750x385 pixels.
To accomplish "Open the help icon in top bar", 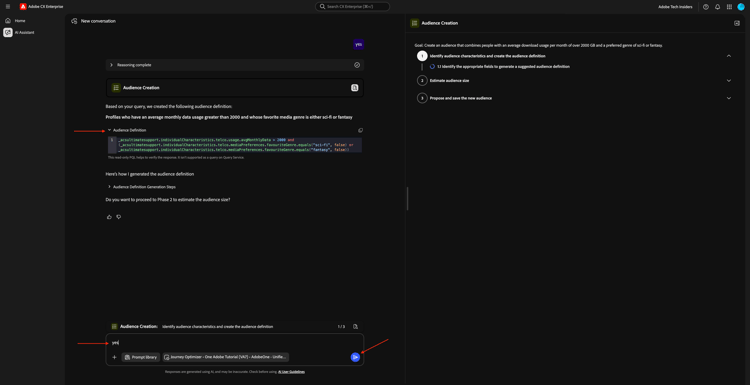I will [x=706, y=7].
